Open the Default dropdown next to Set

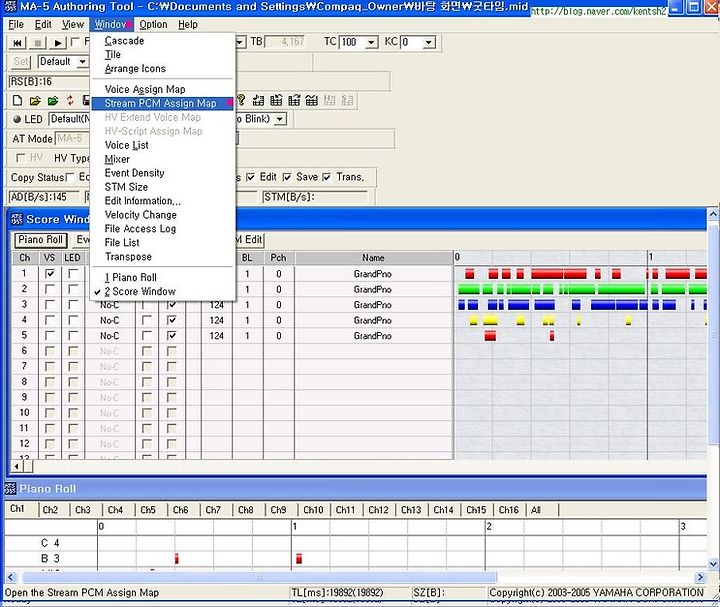pos(82,62)
